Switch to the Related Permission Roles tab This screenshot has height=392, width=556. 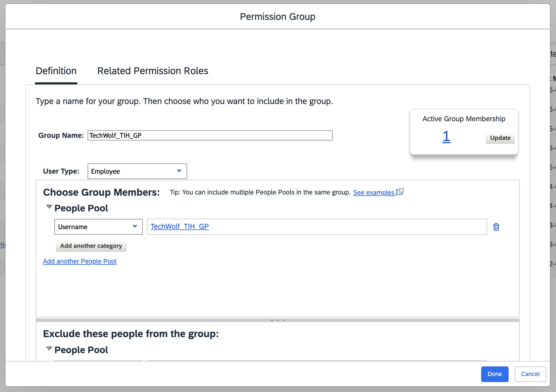(x=152, y=71)
